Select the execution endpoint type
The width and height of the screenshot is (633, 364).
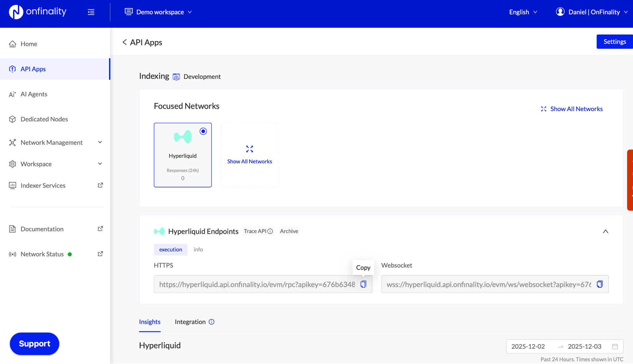(171, 250)
